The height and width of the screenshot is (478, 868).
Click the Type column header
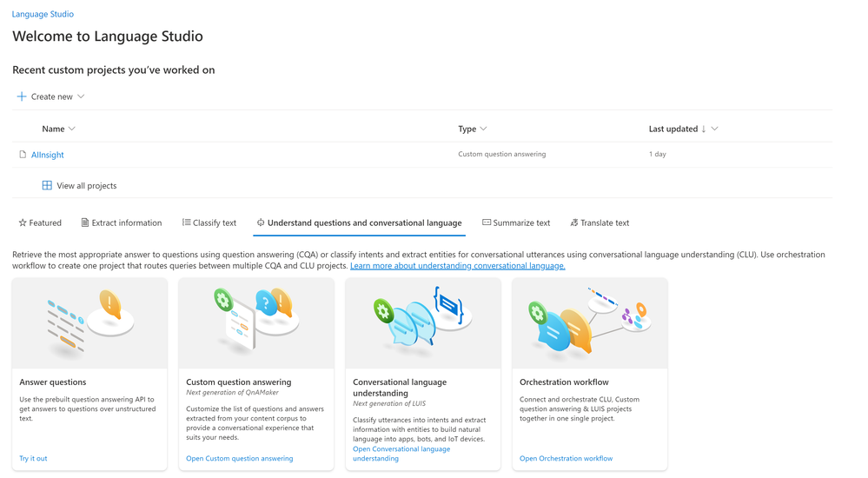click(x=467, y=129)
